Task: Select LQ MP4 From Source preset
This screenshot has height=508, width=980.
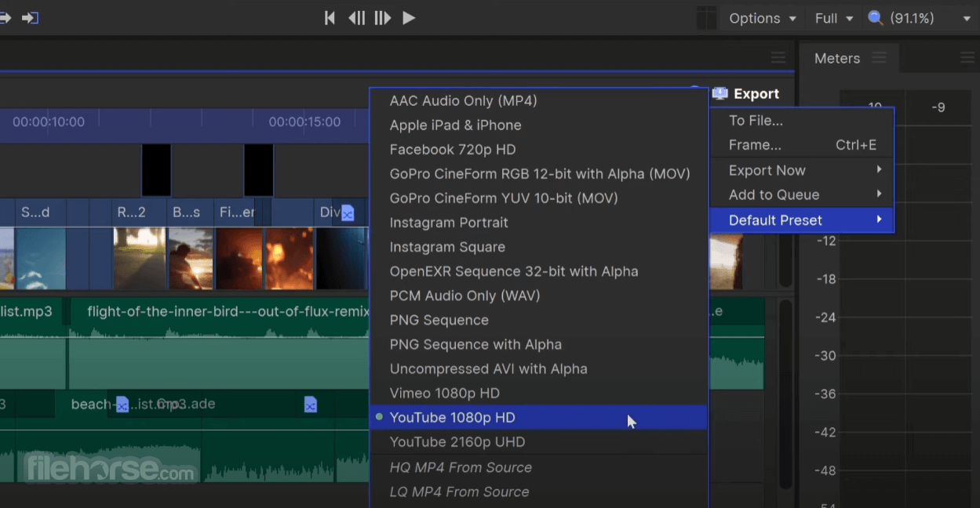Action: [538, 492]
